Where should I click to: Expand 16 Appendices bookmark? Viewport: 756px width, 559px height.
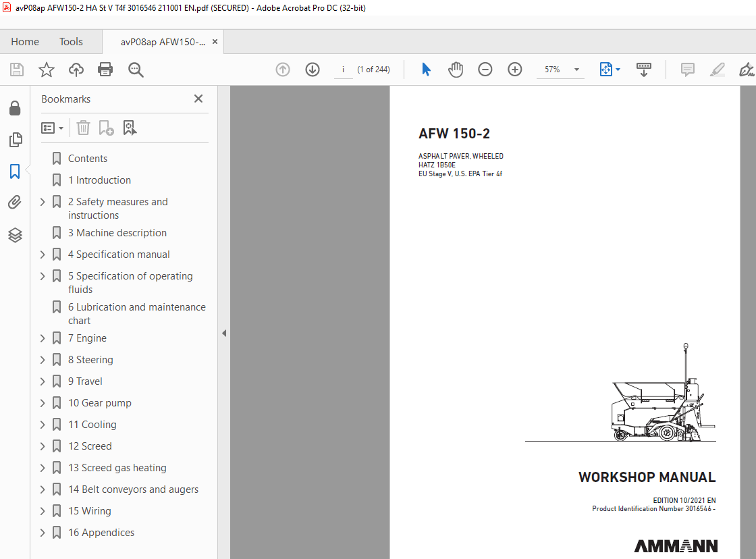pos(43,533)
